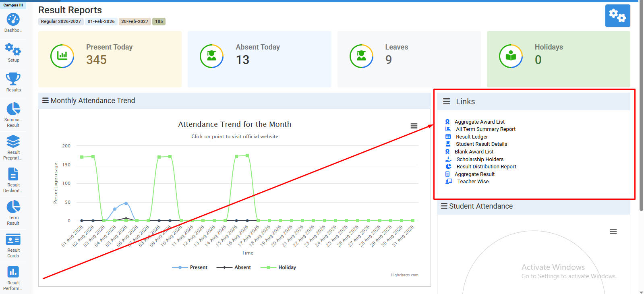The width and height of the screenshot is (644, 294).
Task: Toggle the Present series in the legend
Action: [x=190, y=267]
